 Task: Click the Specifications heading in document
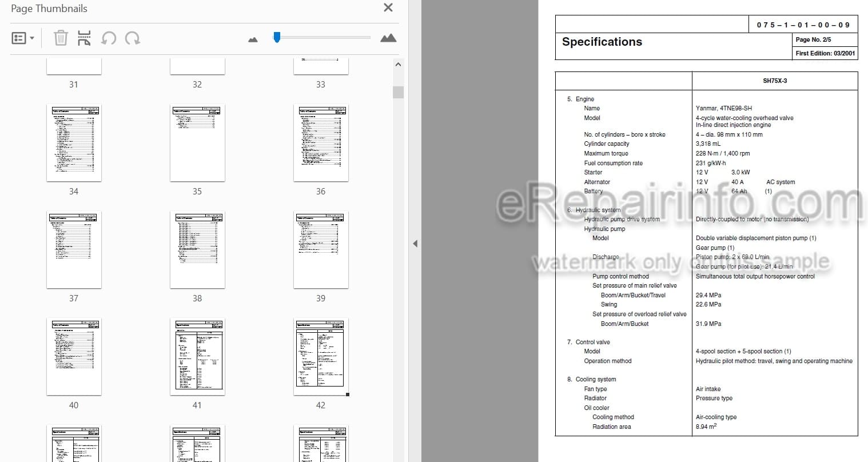[x=602, y=42]
